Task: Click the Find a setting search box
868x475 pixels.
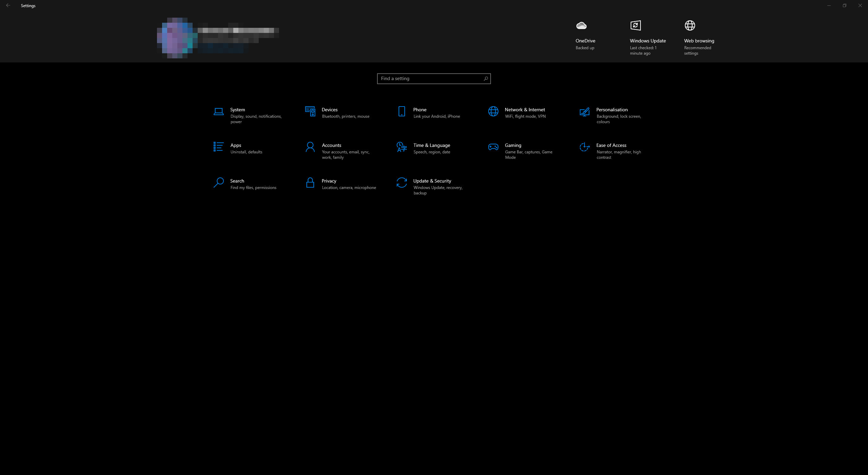Action: [x=429, y=79]
